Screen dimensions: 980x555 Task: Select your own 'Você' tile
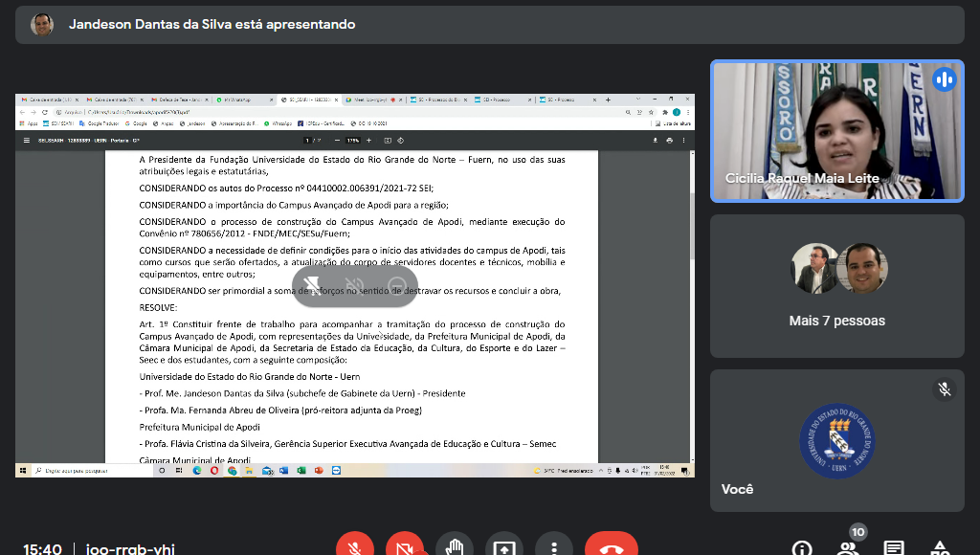pyautogui.click(x=836, y=440)
